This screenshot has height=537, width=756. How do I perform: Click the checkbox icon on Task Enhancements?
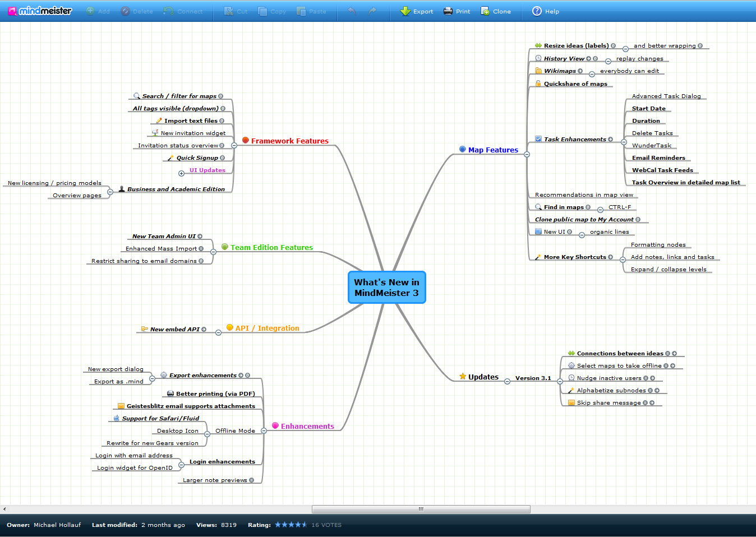(x=538, y=139)
